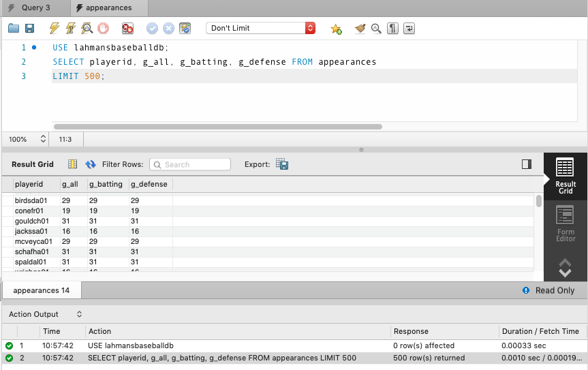Select SELECT playerid action output row
This screenshot has height=370, width=588.
(294, 358)
